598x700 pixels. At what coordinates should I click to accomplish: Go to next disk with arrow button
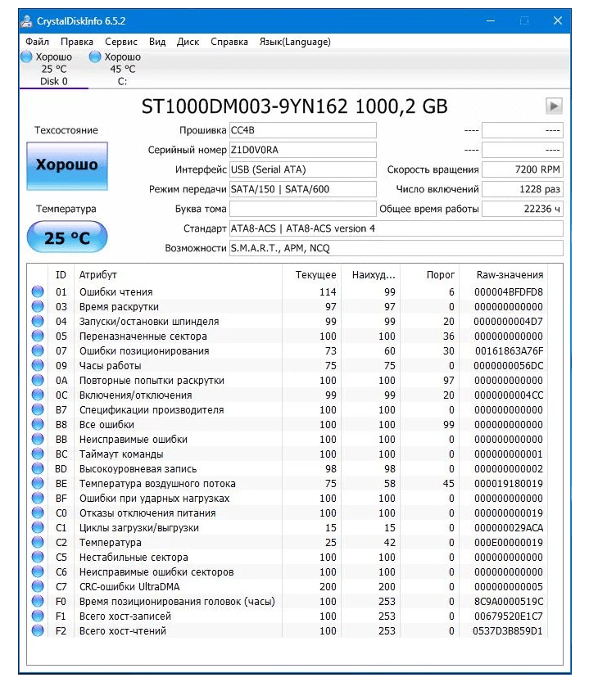tap(554, 106)
